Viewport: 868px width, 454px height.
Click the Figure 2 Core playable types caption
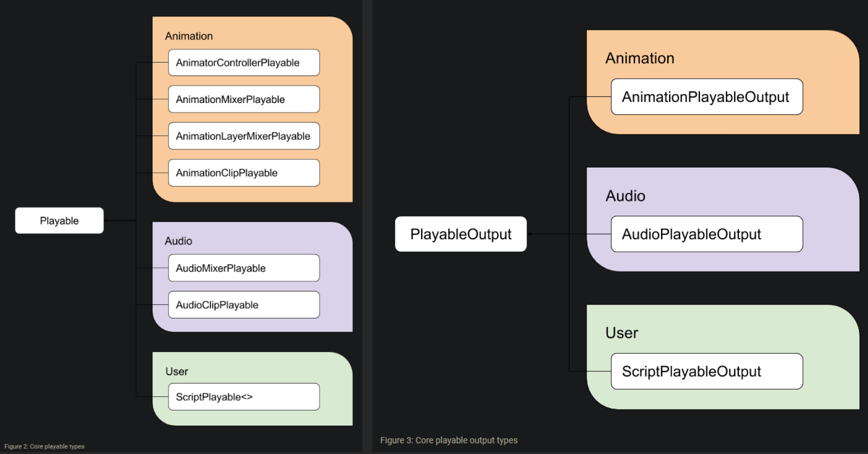pyautogui.click(x=44, y=446)
